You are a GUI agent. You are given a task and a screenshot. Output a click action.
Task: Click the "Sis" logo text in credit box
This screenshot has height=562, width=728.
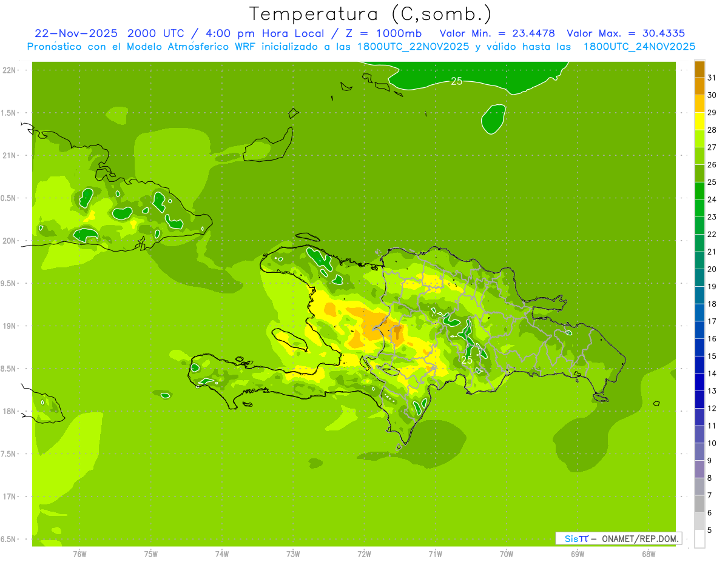pos(571,538)
